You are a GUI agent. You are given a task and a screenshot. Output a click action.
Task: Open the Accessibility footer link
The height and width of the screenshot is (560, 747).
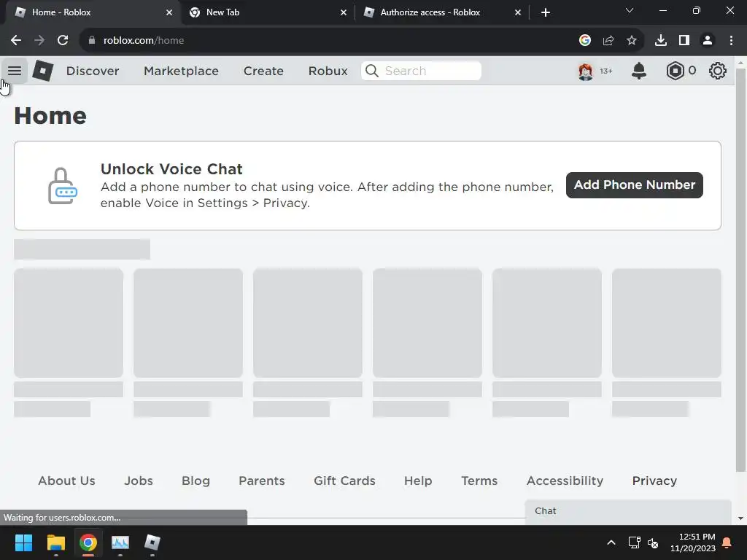(565, 481)
